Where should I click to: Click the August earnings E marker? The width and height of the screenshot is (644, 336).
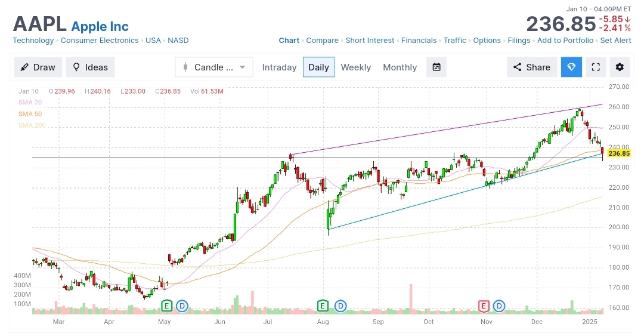pyautogui.click(x=323, y=306)
